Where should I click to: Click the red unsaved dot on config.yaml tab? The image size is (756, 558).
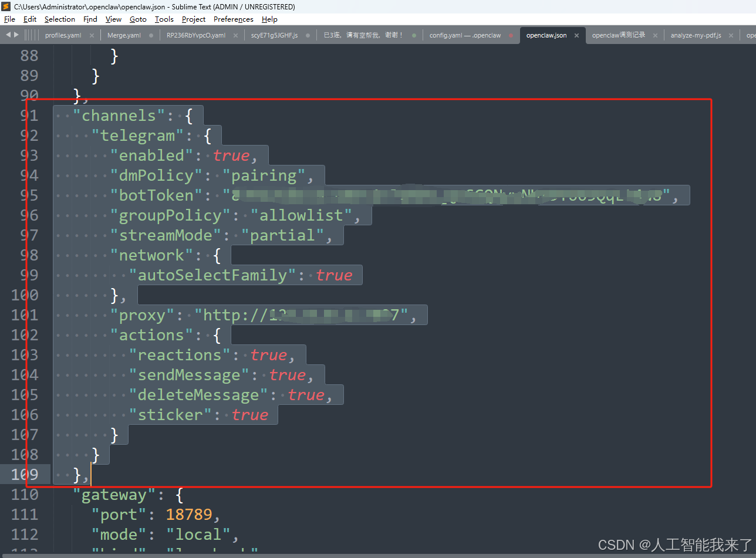click(511, 35)
